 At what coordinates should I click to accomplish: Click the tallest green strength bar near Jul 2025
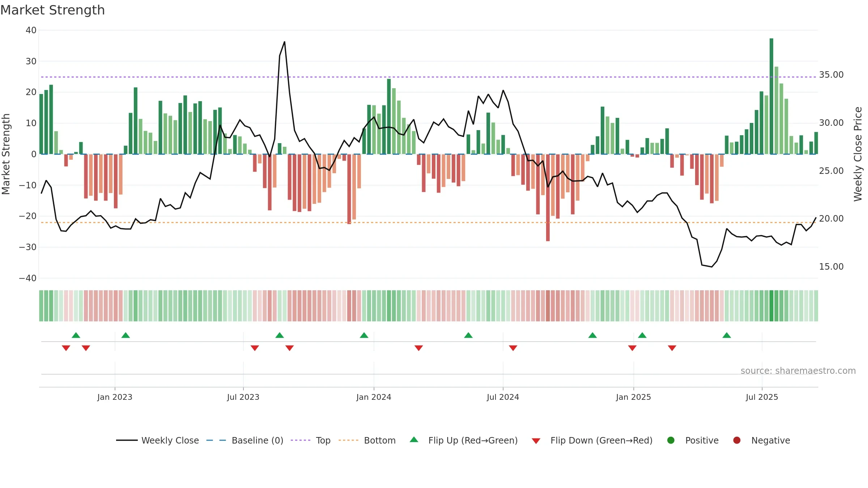[771, 96]
